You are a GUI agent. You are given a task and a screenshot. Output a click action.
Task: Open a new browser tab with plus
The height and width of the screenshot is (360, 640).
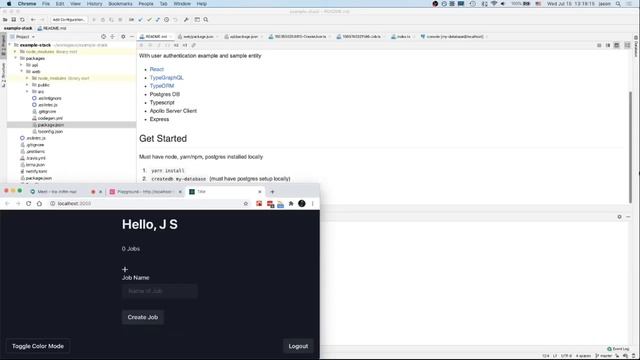click(x=272, y=192)
